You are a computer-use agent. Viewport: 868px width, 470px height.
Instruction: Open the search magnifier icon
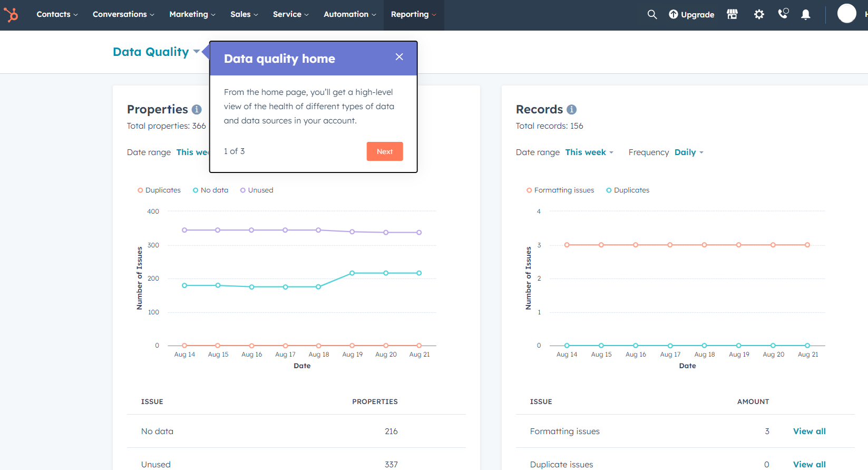click(652, 15)
